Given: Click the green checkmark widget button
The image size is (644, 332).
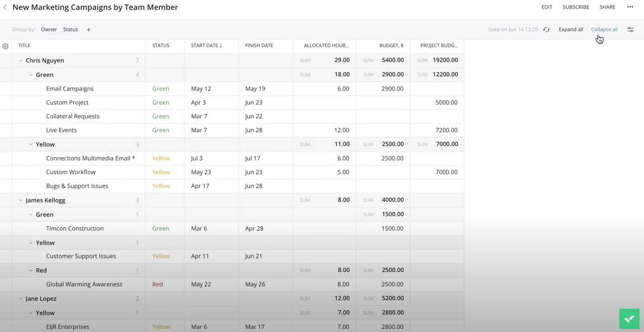Looking at the screenshot, I should click(629, 319).
